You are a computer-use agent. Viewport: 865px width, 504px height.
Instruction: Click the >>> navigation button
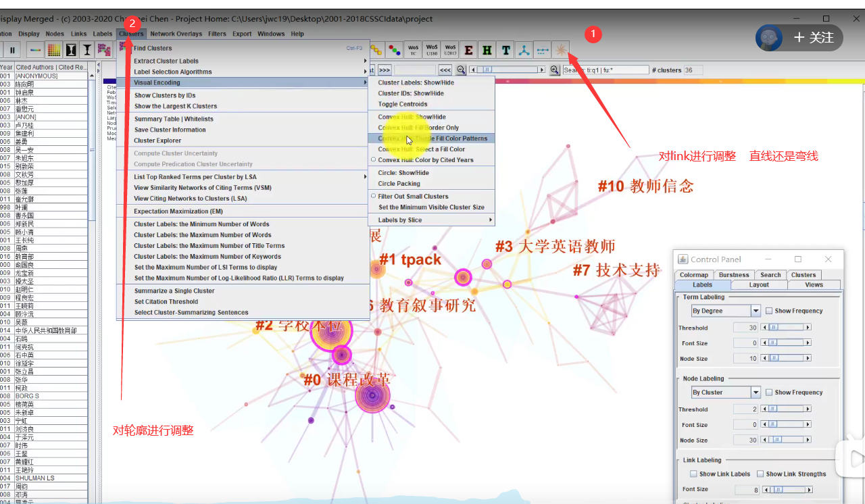384,70
